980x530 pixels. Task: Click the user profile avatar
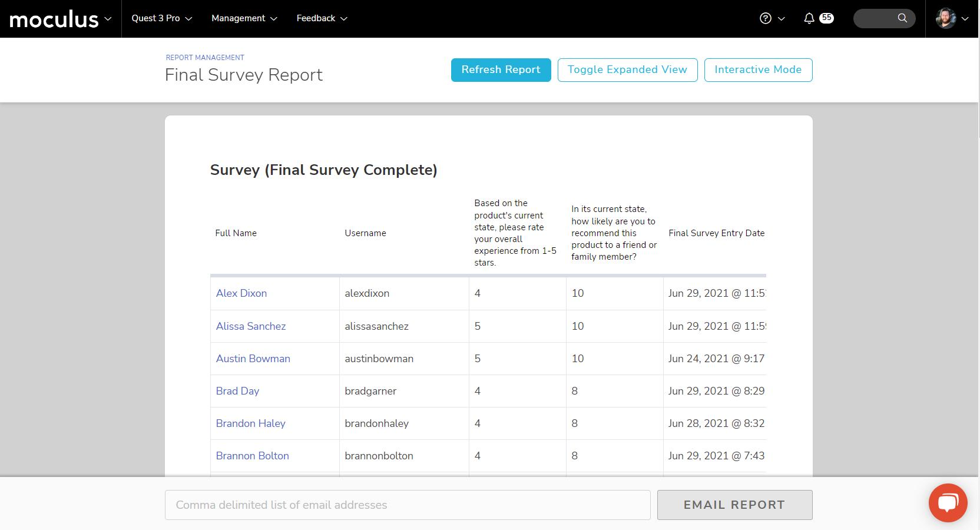point(946,18)
